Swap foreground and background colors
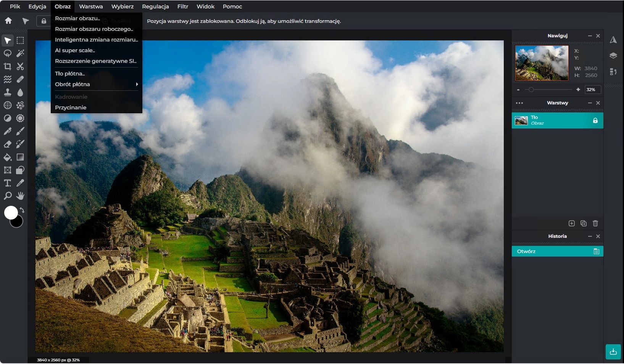This screenshot has width=624, height=364. click(22, 210)
